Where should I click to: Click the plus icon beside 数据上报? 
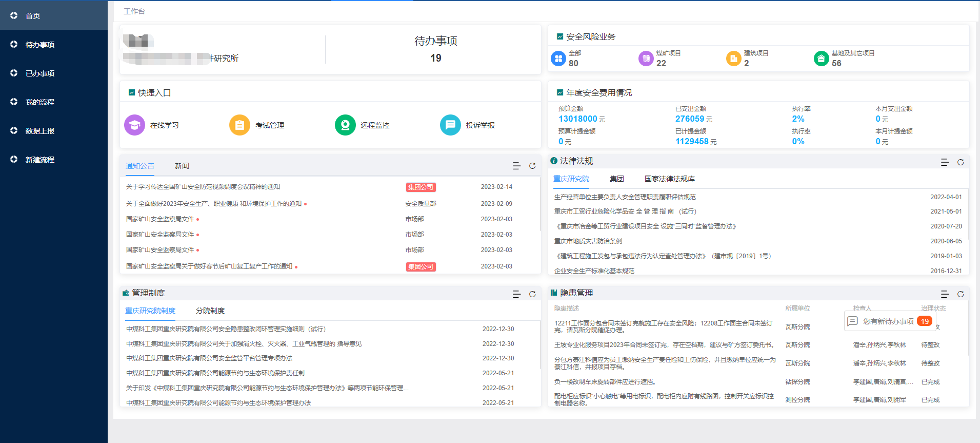click(x=14, y=130)
